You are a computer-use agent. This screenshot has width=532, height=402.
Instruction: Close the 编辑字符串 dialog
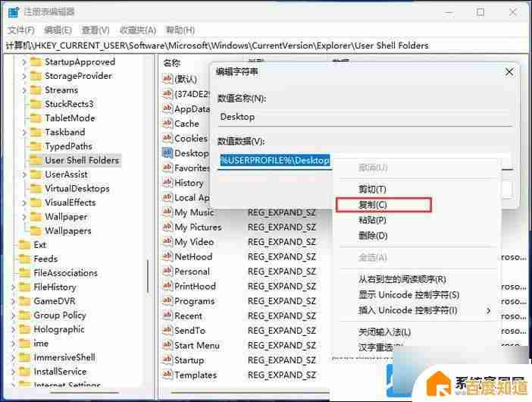click(509, 72)
